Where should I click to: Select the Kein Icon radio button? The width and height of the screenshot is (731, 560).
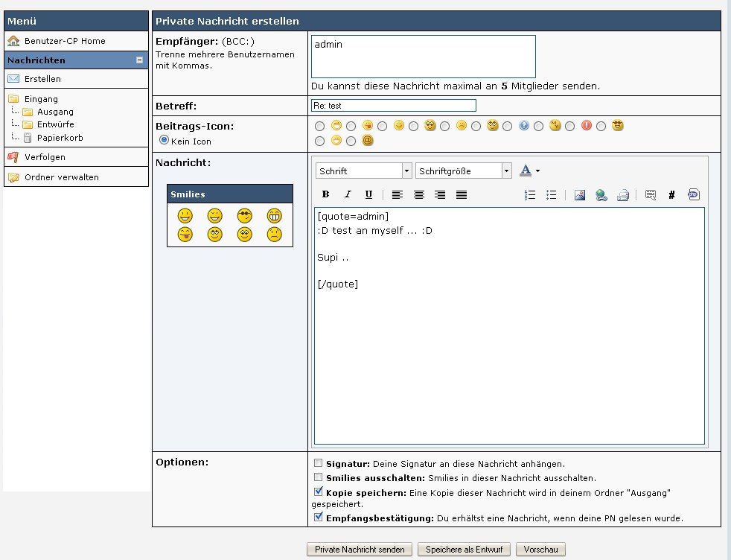click(165, 140)
